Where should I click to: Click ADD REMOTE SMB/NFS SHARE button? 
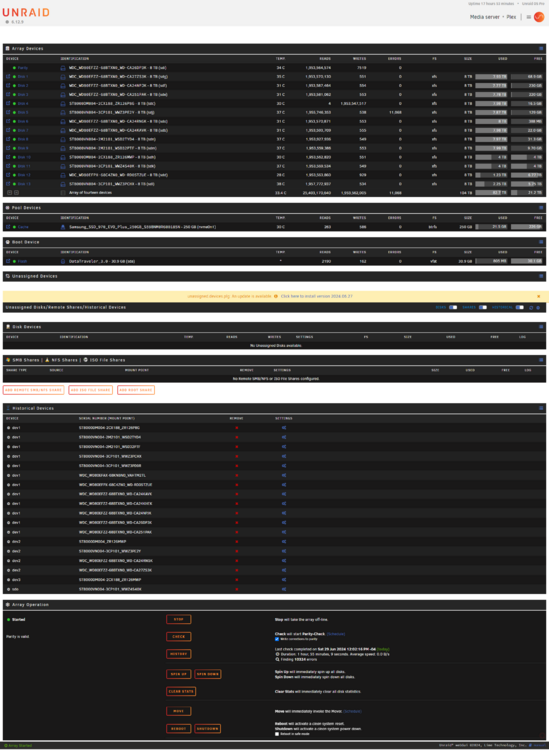pos(33,390)
